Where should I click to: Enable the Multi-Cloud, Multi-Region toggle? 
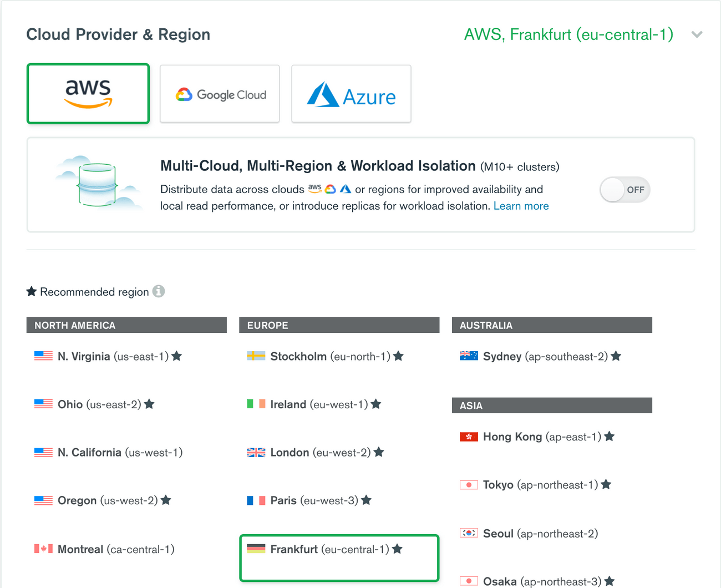[x=624, y=189]
